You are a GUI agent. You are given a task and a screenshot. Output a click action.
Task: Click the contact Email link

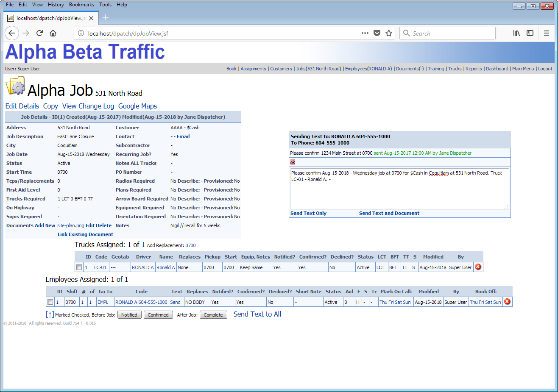pyautogui.click(x=183, y=136)
